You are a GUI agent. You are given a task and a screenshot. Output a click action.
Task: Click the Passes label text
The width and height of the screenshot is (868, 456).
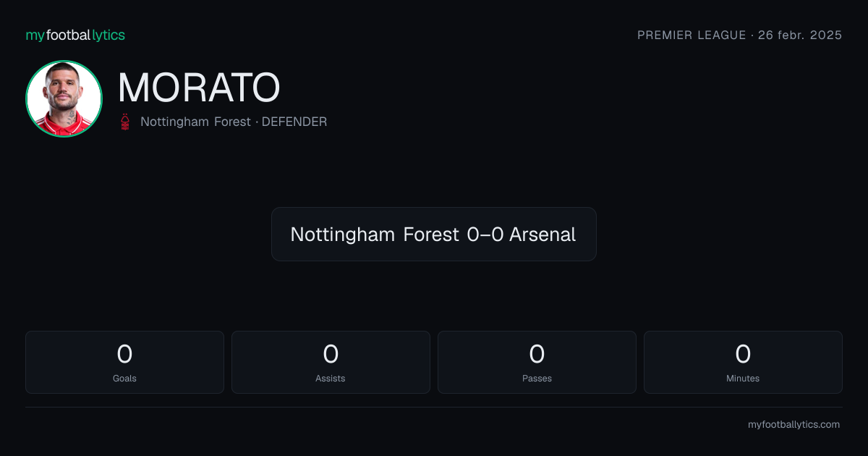[537, 378]
